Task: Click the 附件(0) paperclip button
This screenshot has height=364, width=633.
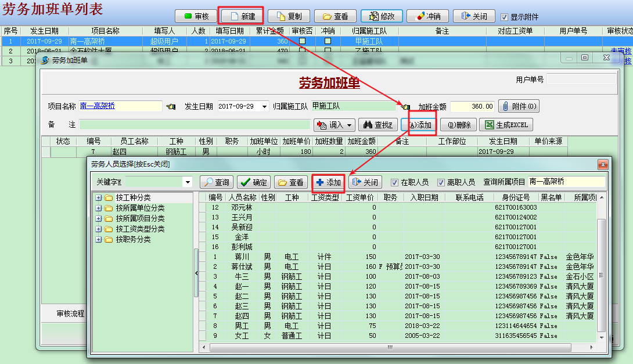Action: (519, 106)
